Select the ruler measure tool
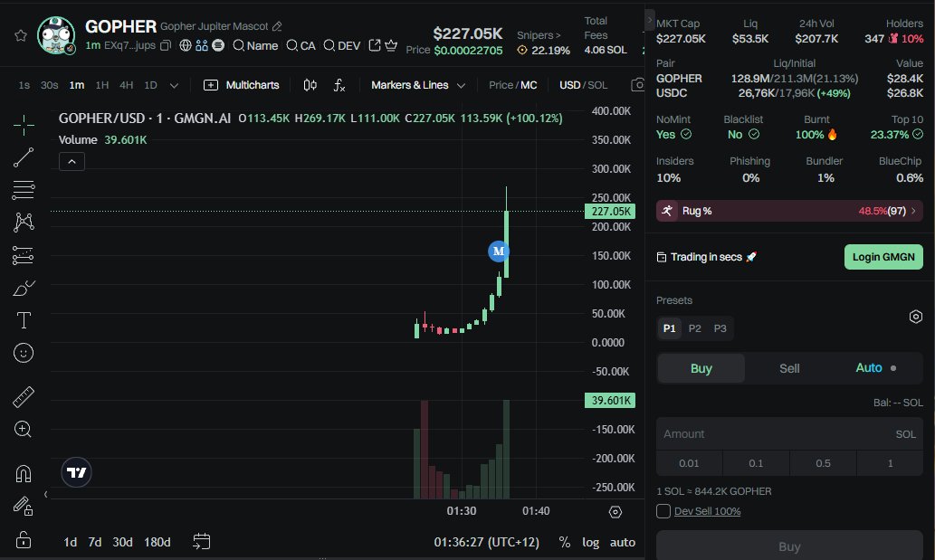 (24, 397)
